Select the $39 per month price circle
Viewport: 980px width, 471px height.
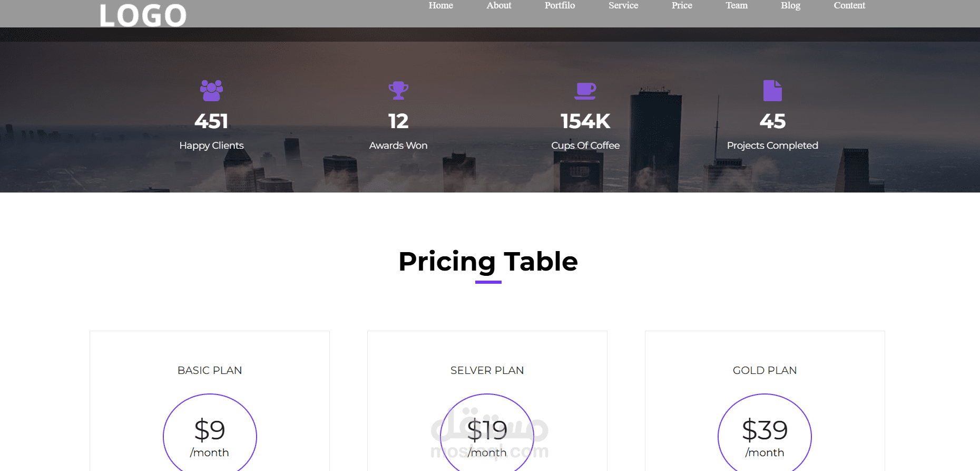765,435
